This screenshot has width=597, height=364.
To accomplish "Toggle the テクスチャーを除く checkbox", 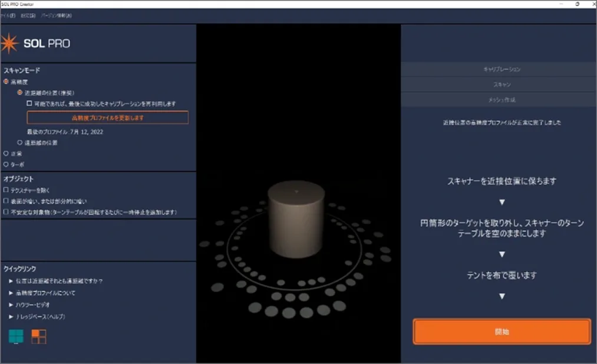I will coord(6,190).
